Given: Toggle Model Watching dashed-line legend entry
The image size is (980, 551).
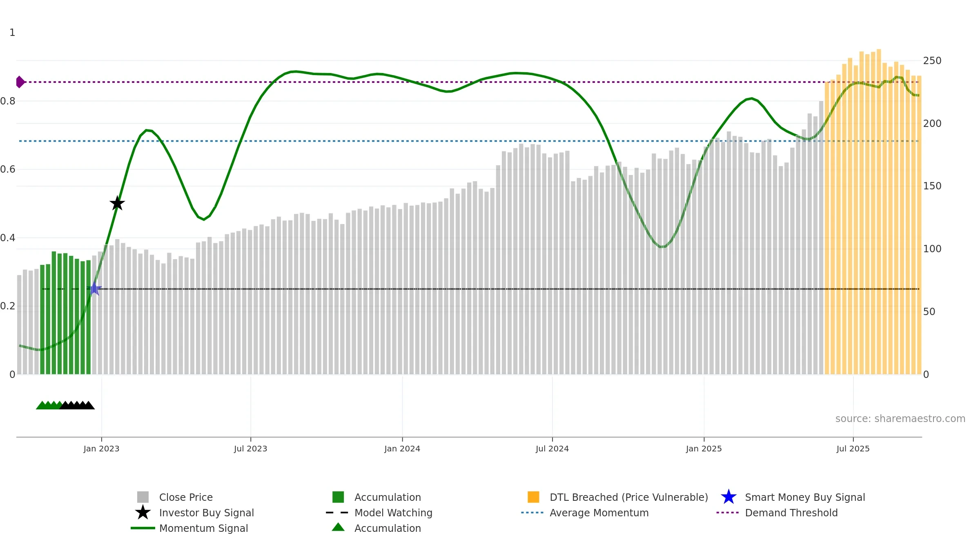Looking at the screenshot, I should [393, 513].
